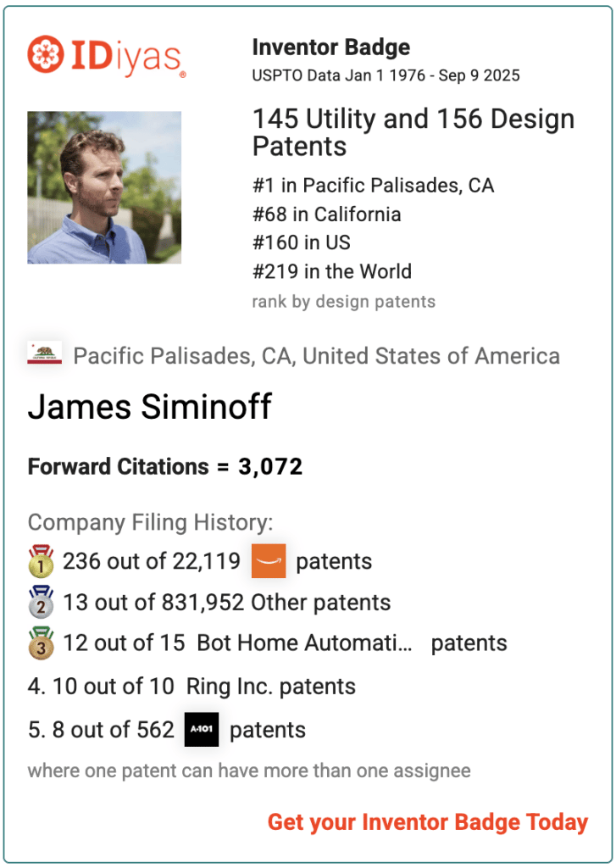616x868 pixels.
Task: Click the California state flag icon
Action: 44,353
